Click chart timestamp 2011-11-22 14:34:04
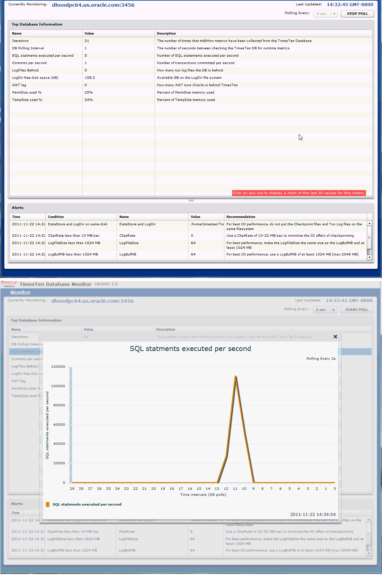This screenshot has height=588, width=382. click(313, 514)
